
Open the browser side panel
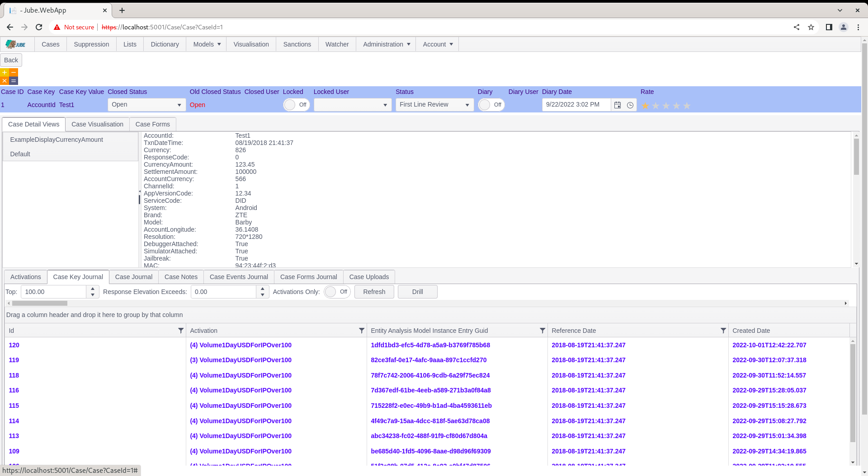pos(829,27)
